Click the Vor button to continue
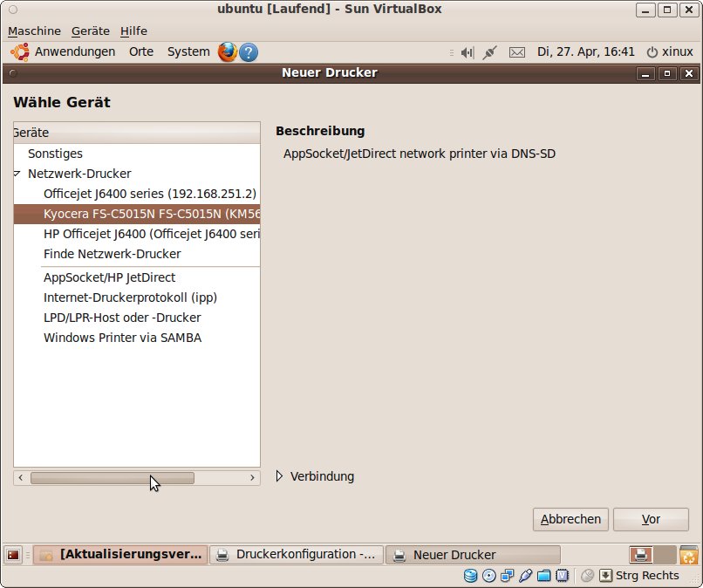This screenshot has height=588, width=703. click(x=651, y=519)
